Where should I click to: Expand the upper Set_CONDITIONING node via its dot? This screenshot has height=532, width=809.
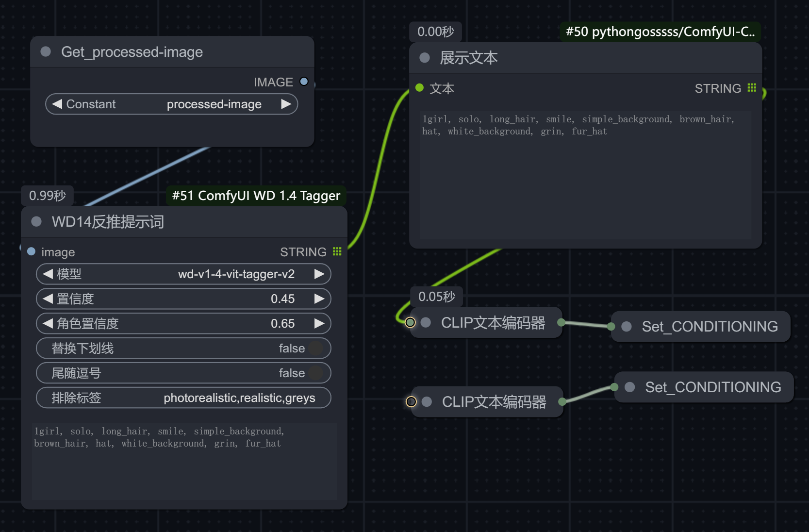(x=627, y=326)
